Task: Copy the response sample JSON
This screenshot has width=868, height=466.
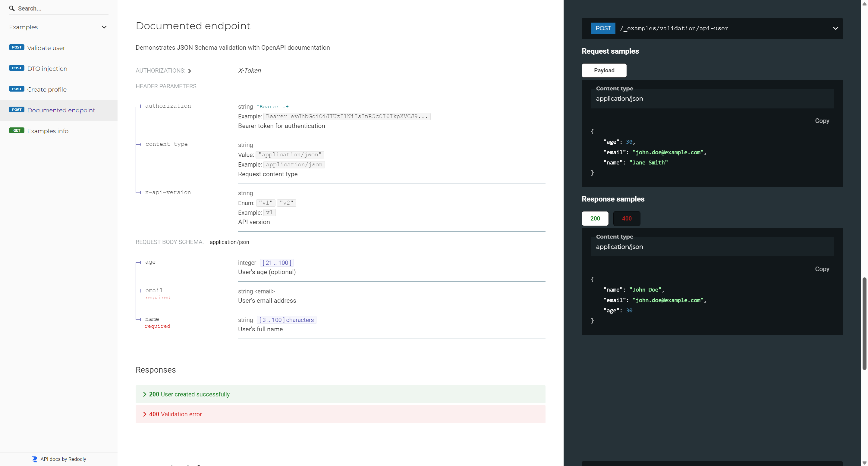Action: click(822, 269)
